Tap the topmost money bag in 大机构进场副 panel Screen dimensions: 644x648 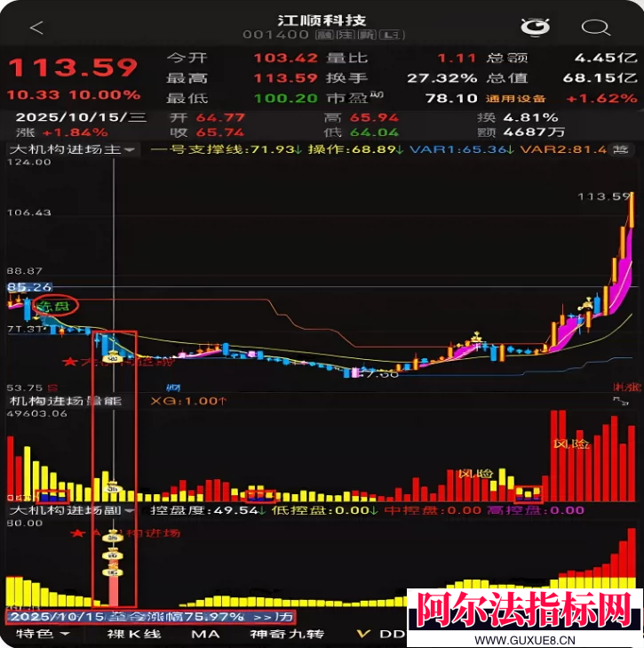113,536
